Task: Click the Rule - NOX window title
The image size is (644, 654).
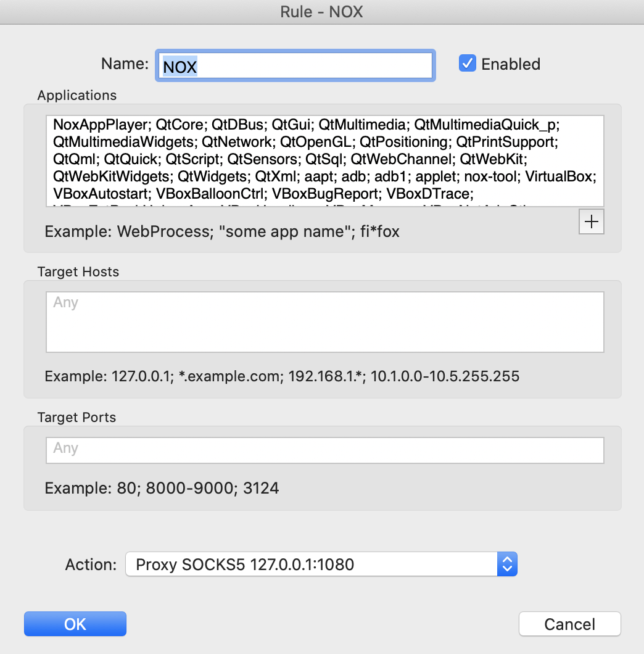Action: pyautogui.click(x=321, y=12)
